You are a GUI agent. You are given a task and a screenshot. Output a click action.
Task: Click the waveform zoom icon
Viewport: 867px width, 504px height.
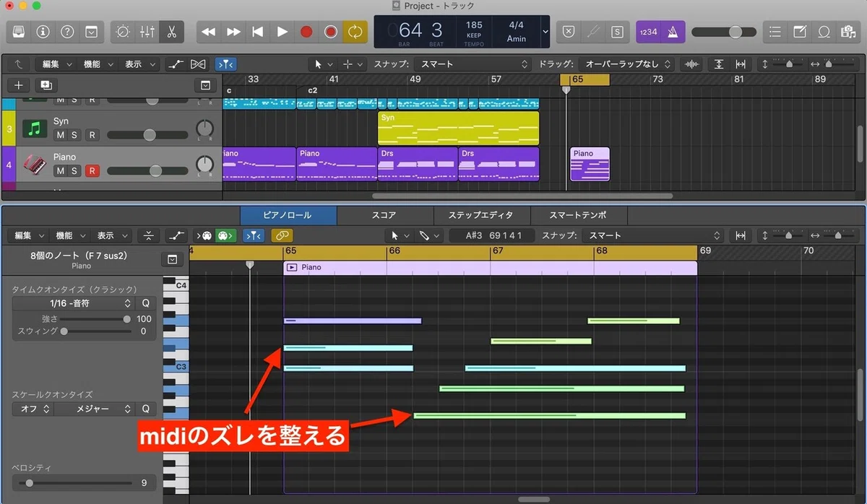click(691, 64)
